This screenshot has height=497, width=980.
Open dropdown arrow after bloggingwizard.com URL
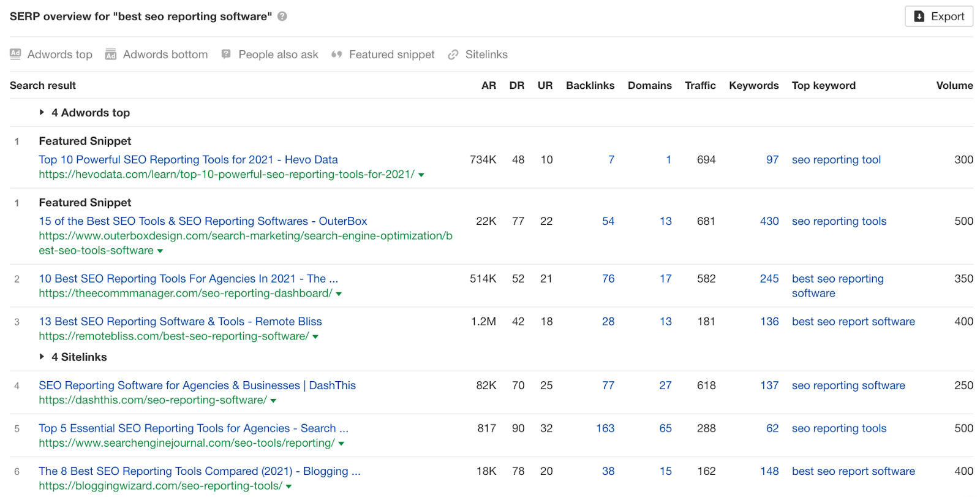point(288,487)
